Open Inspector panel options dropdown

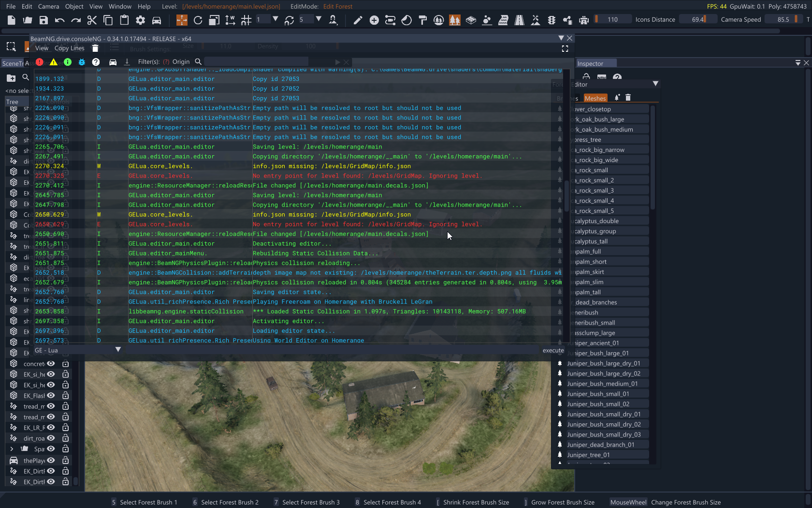pyautogui.click(x=798, y=63)
